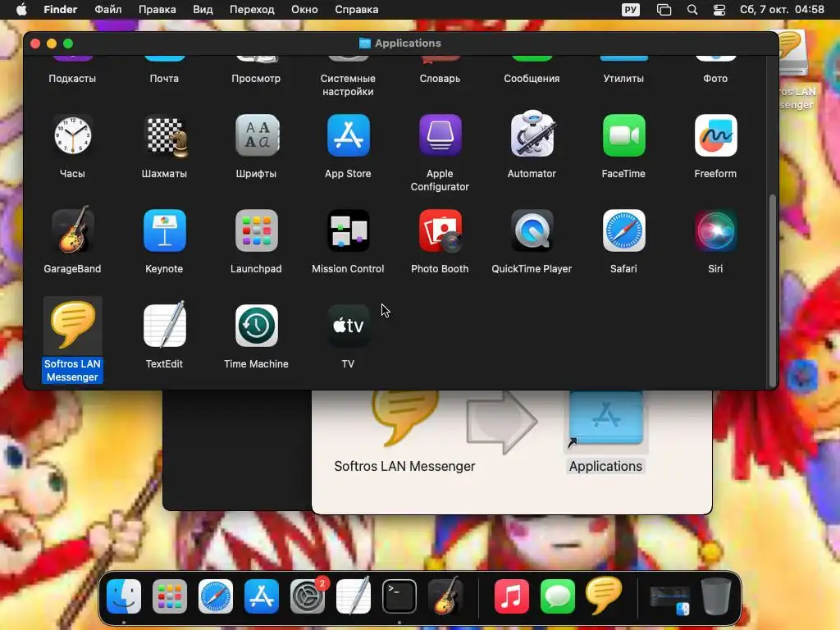Select the Freeform icon
The image size is (840, 630).
(x=715, y=135)
